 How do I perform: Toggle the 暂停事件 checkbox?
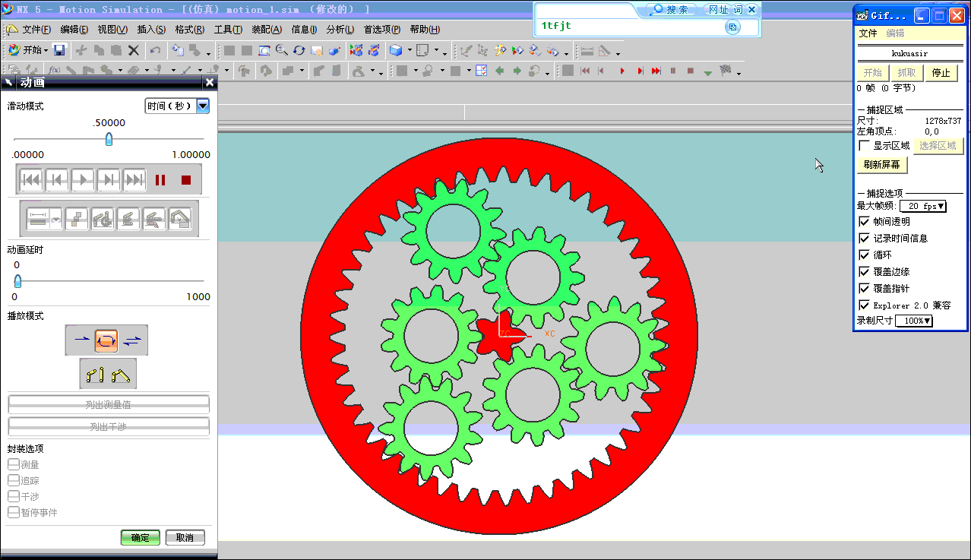click(x=13, y=512)
